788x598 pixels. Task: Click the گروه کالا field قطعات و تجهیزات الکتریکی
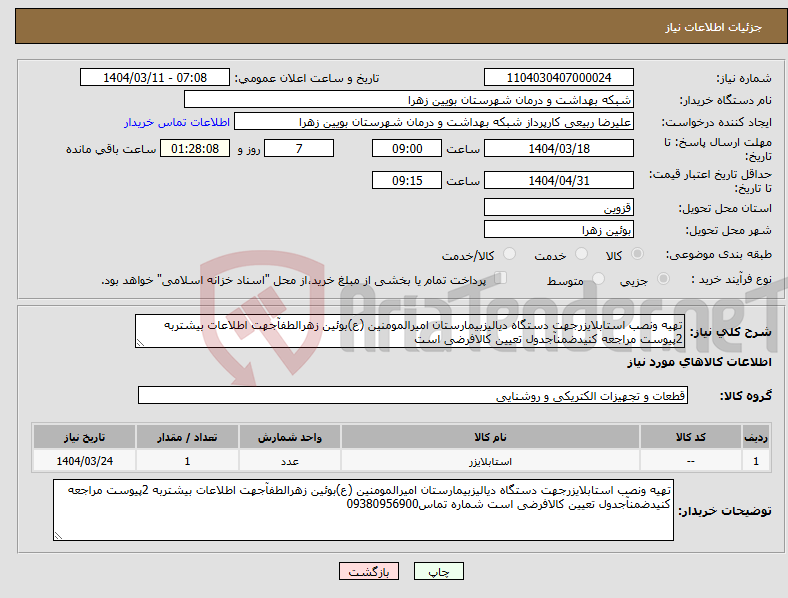point(413,395)
